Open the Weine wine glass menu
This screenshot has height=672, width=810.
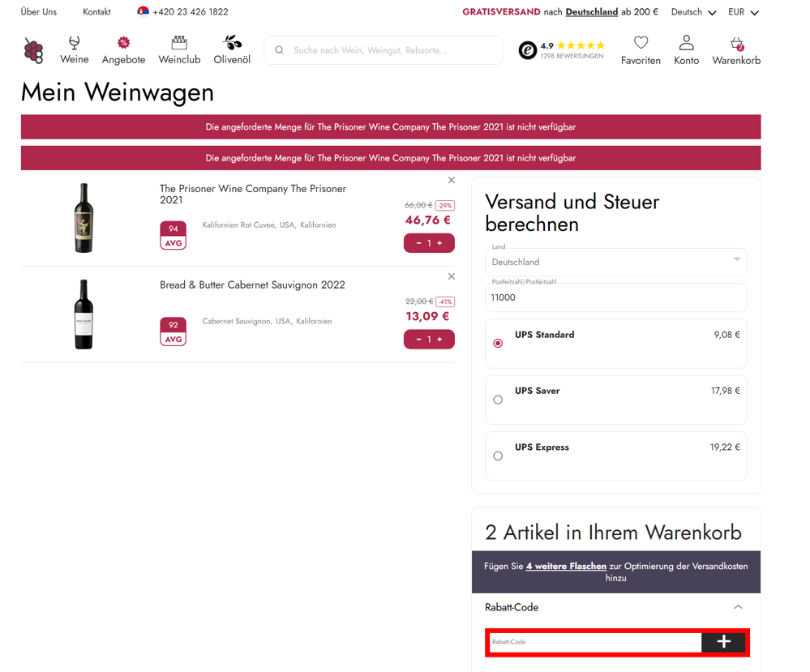coord(75,50)
